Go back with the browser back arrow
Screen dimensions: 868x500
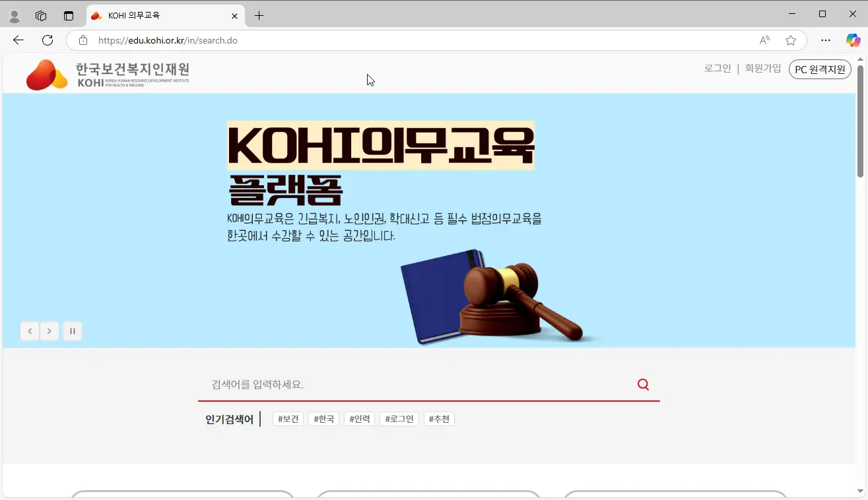click(x=18, y=40)
